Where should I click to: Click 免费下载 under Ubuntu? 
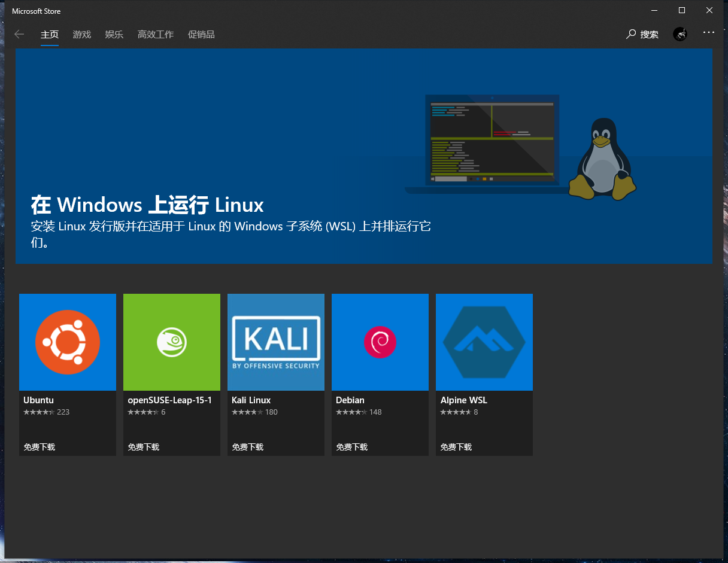tap(40, 447)
